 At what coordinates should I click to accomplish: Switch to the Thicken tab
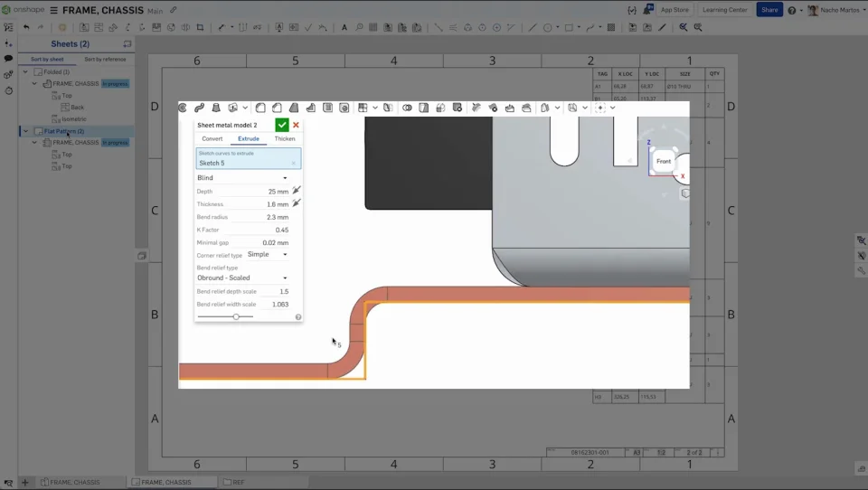284,139
